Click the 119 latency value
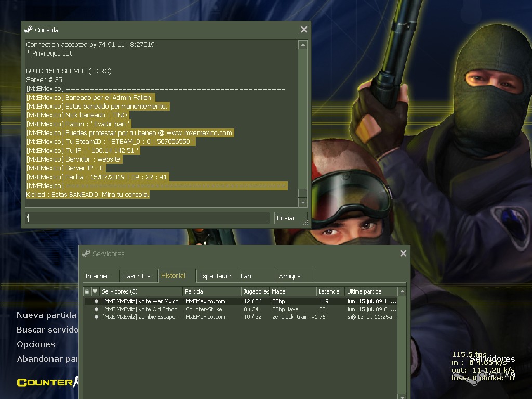Viewport: 532px width, 399px height. click(324, 301)
